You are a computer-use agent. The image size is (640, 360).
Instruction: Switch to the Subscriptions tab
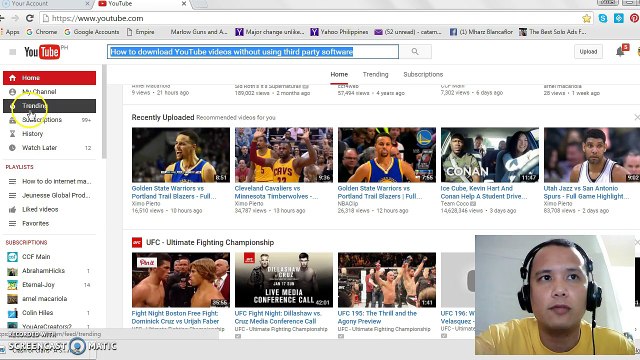[x=423, y=75]
